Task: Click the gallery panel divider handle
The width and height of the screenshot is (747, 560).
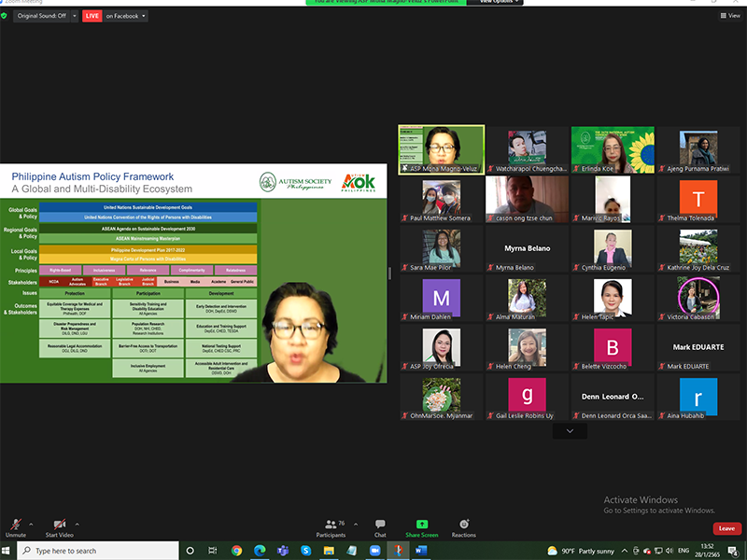Action: click(389, 273)
